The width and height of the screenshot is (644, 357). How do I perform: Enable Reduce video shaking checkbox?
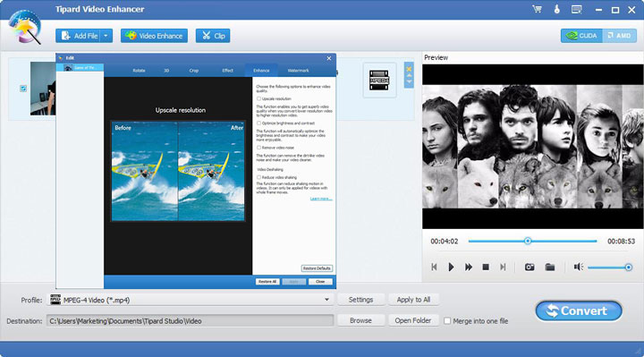258,177
